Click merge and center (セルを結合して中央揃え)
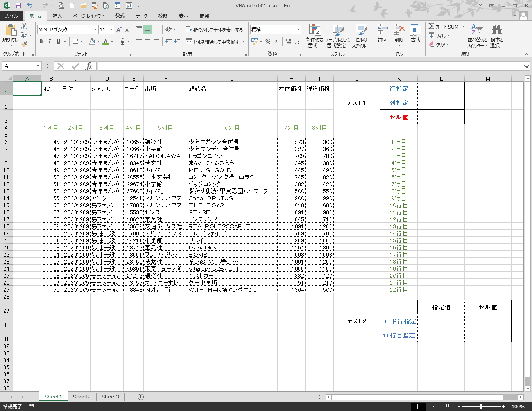The height and width of the screenshot is (411, 532). coord(213,42)
